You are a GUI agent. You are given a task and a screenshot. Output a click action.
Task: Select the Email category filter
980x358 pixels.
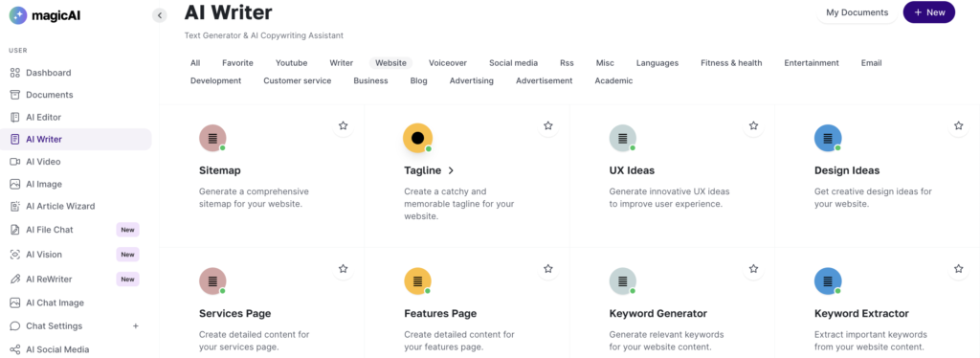[871, 63]
